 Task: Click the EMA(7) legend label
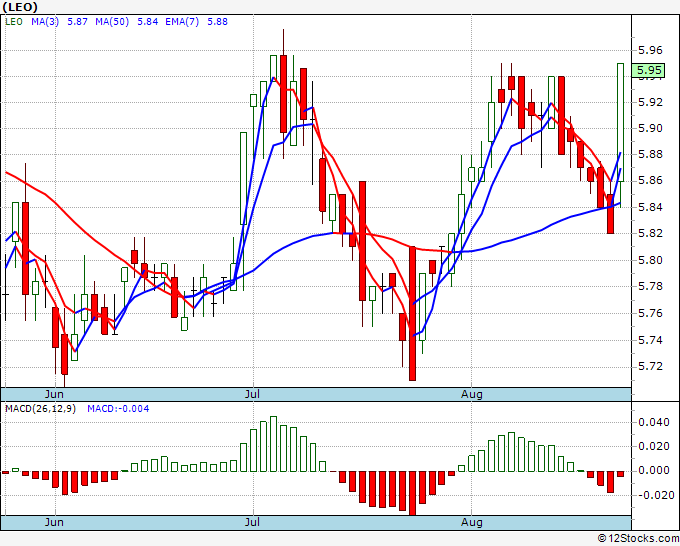(x=182, y=22)
